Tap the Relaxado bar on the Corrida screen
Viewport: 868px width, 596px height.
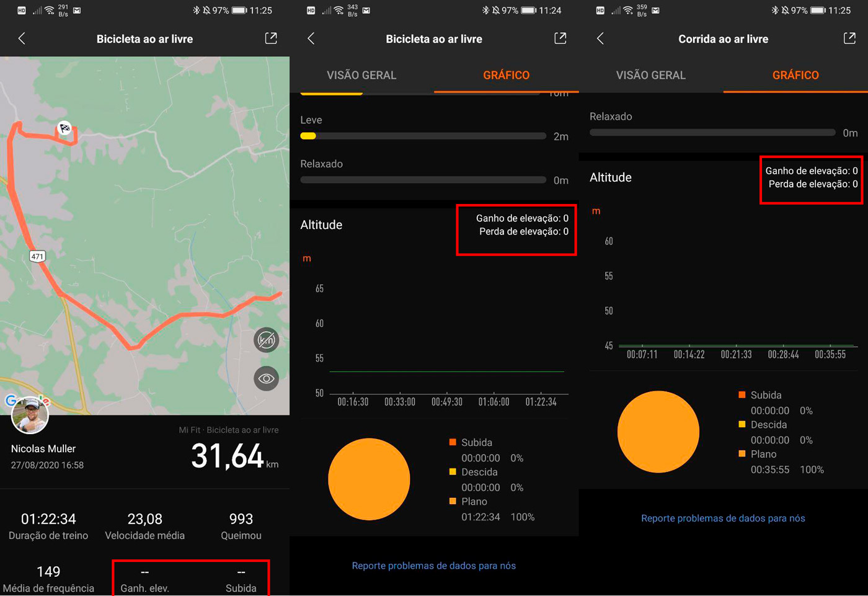712,132
